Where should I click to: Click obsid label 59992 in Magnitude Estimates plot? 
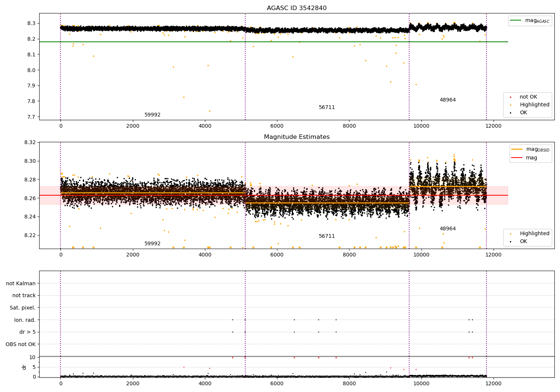coord(152,244)
